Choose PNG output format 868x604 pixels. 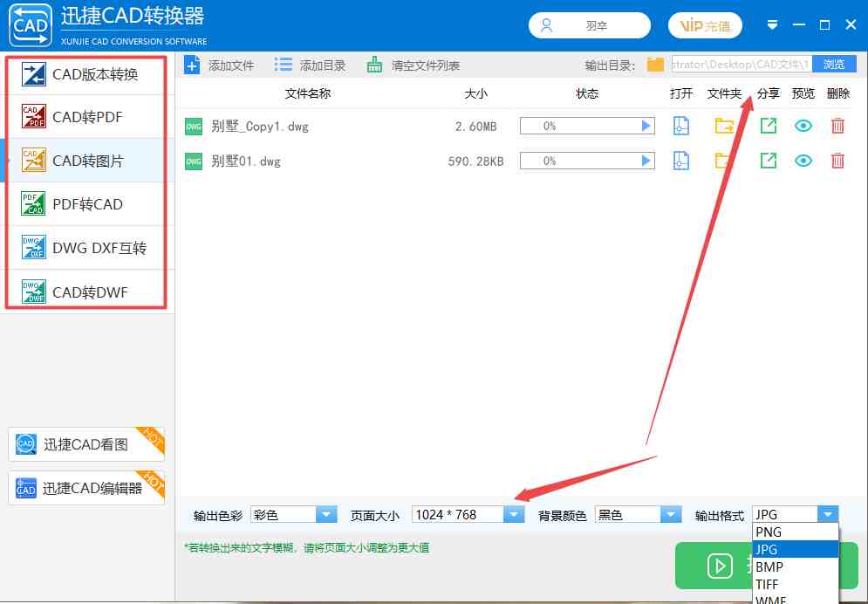click(x=796, y=532)
